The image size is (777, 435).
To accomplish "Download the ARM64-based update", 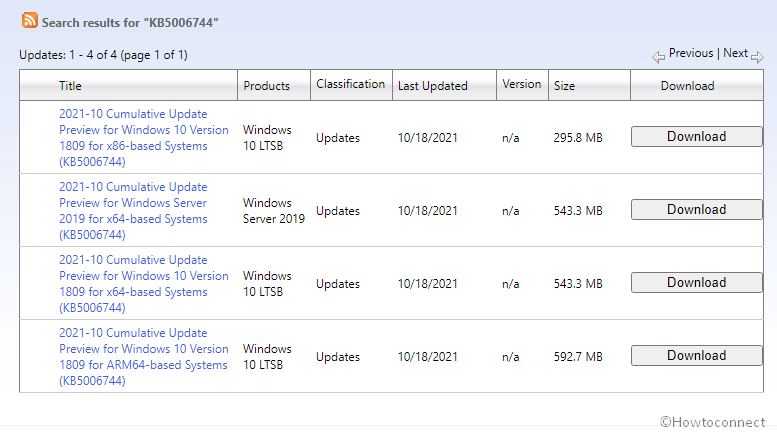I will 696,355.
